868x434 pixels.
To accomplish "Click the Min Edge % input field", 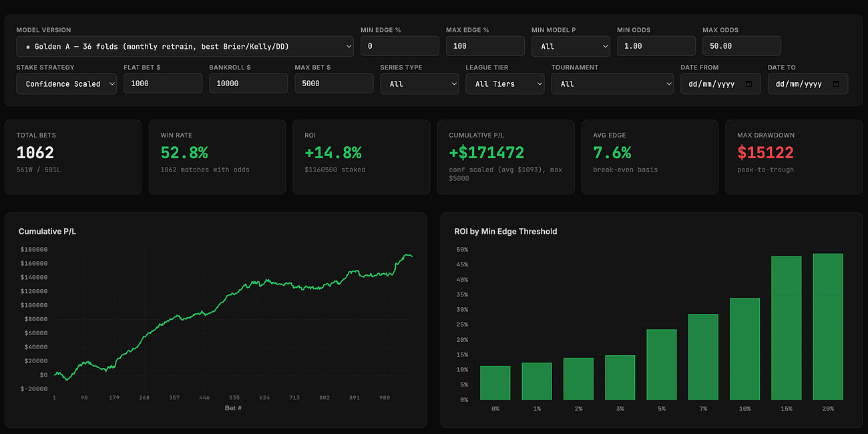I will point(400,46).
